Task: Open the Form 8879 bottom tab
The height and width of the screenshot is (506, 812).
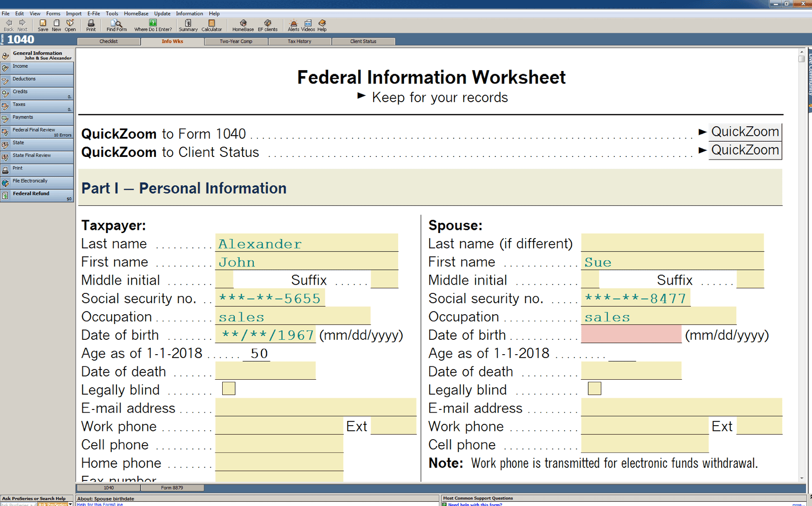Action: [172, 488]
